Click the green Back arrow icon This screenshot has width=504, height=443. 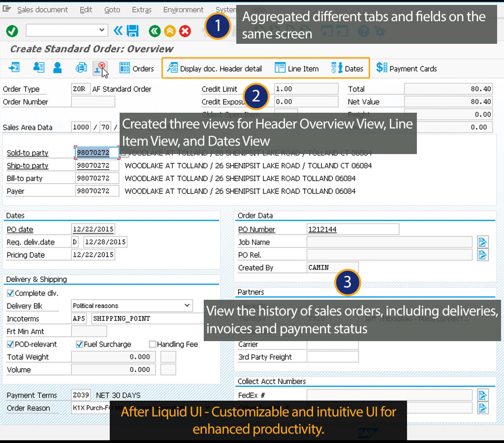pyautogui.click(x=155, y=31)
